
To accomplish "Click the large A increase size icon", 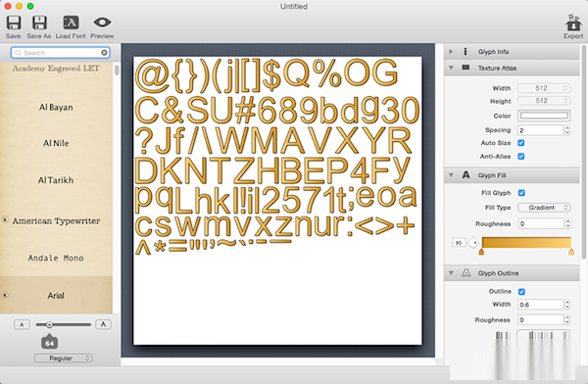I will (103, 324).
